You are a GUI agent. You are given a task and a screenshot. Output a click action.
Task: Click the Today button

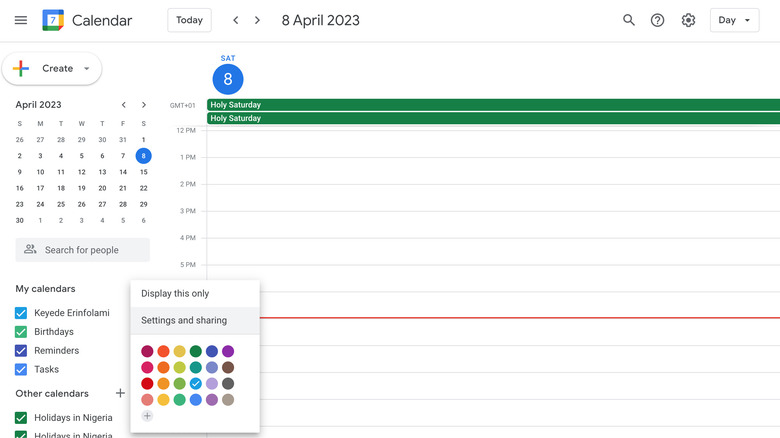tap(189, 20)
